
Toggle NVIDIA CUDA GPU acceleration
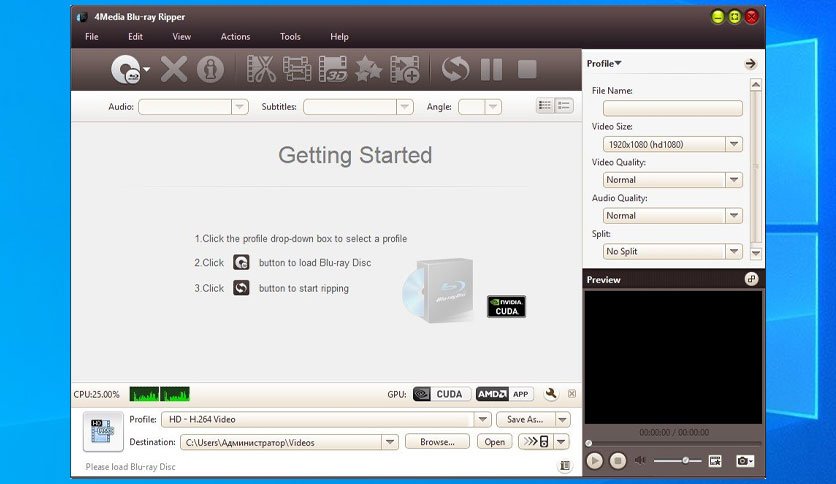point(441,394)
